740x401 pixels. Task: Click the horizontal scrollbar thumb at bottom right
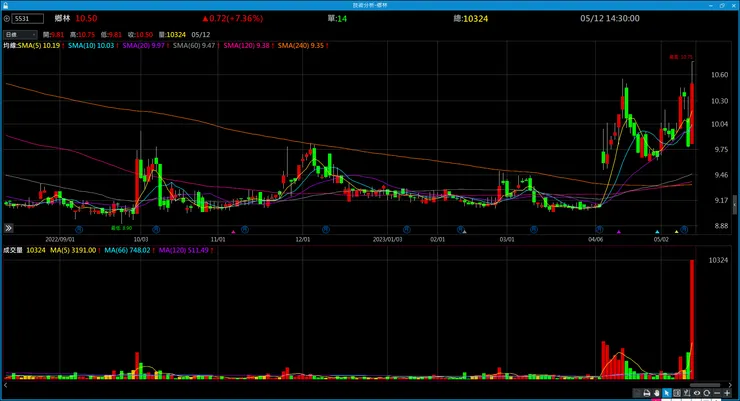click(x=705, y=385)
